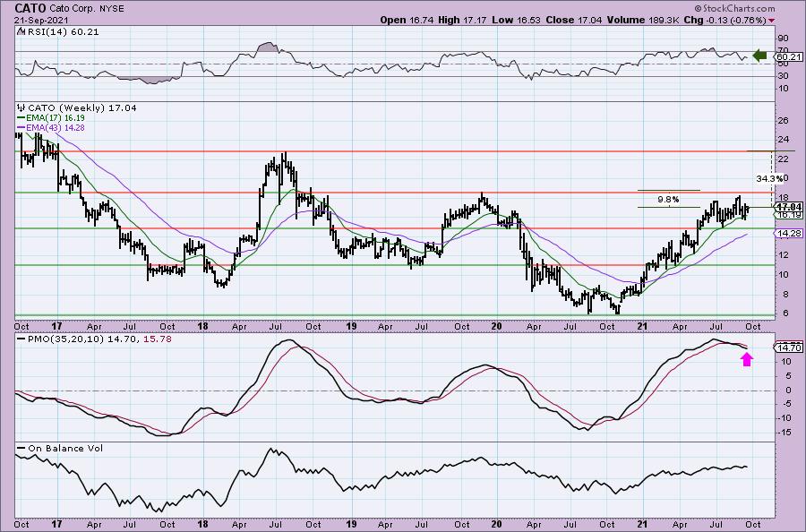The image size is (806, 532).
Task: Click the small line icon before RSI(14)
Action: coord(21,31)
